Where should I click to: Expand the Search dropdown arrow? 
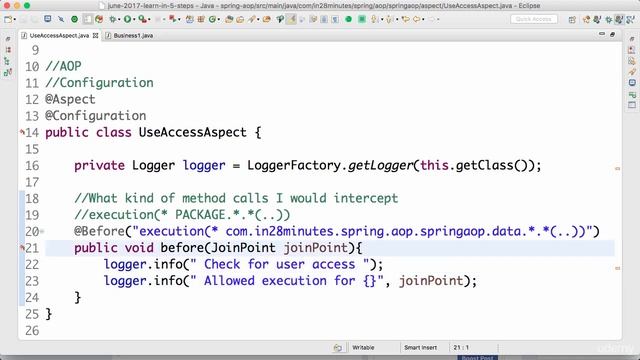[258, 19]
